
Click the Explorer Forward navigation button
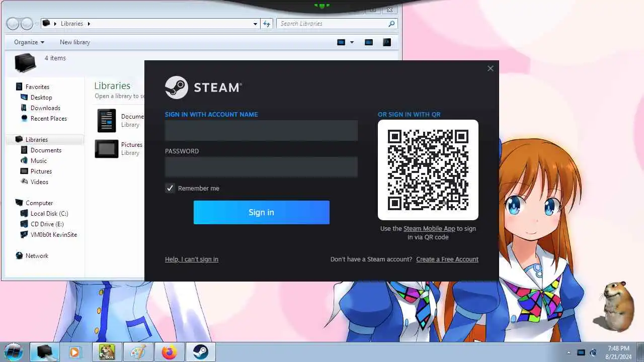tap(27, 24)
